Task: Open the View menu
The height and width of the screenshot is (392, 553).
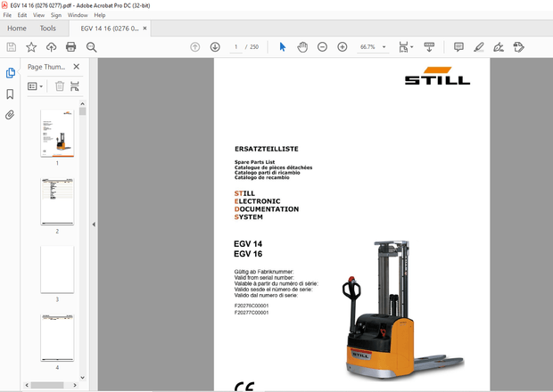Action: [x=38, y=15]
